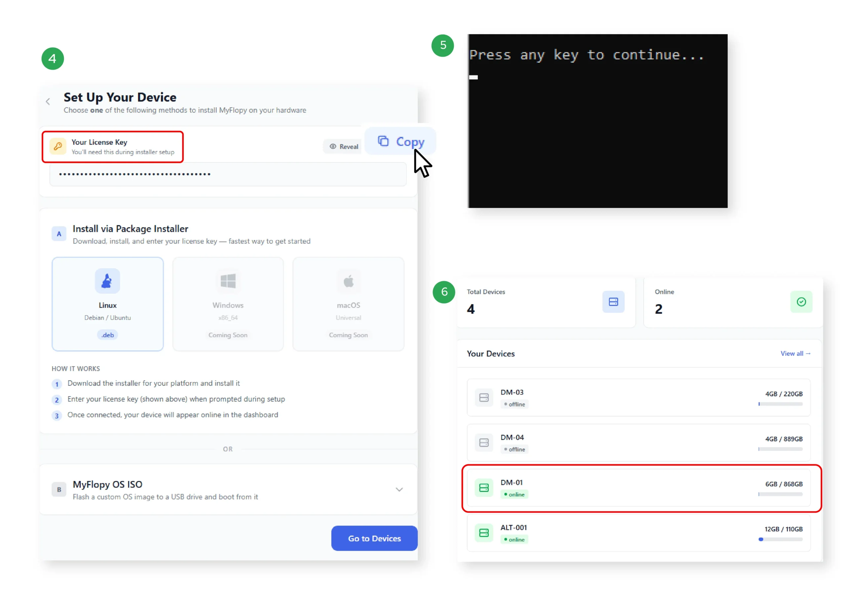Click the back arrow beside Set Up Your Device
Screen dimensions: 851x616
tap(48, 102)
